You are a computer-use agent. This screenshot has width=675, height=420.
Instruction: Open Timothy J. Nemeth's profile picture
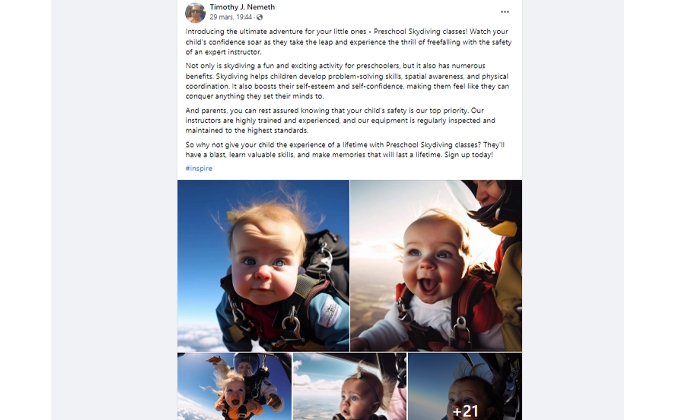[195, 12]
